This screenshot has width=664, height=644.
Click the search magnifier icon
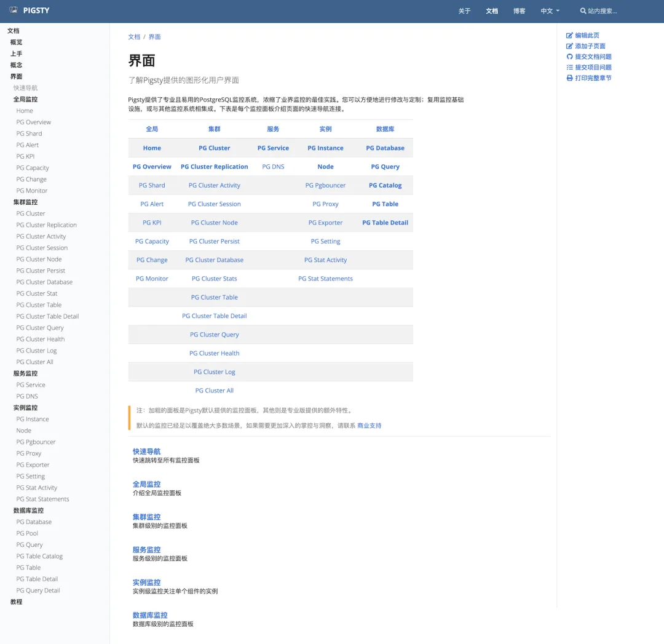[583, 11]
